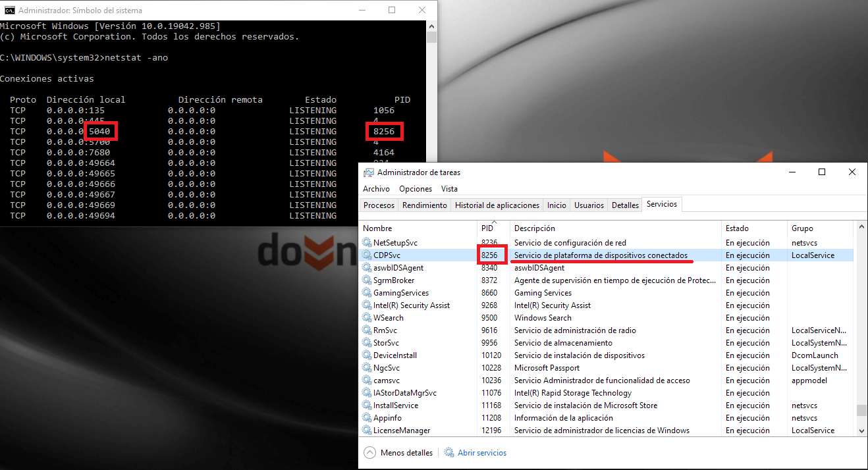This screenshot has width=868, height=470.
Task: Open the Archivo menu
Action: [376, 189]
